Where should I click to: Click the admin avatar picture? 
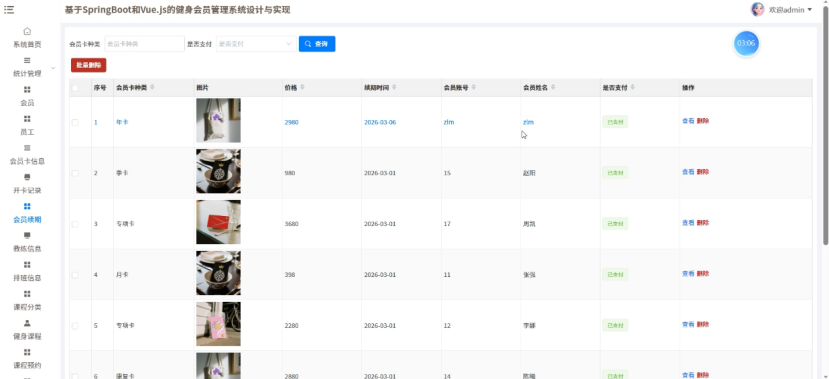coord(758,10)
